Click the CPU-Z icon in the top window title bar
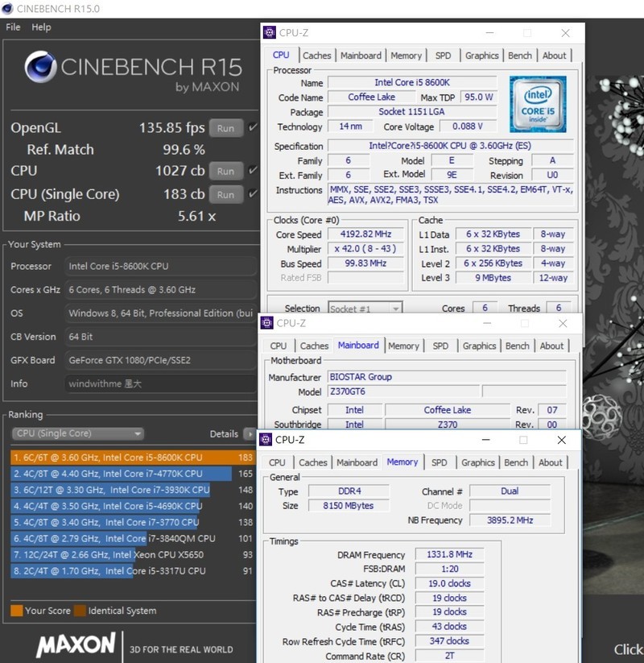 click(270, 33)
